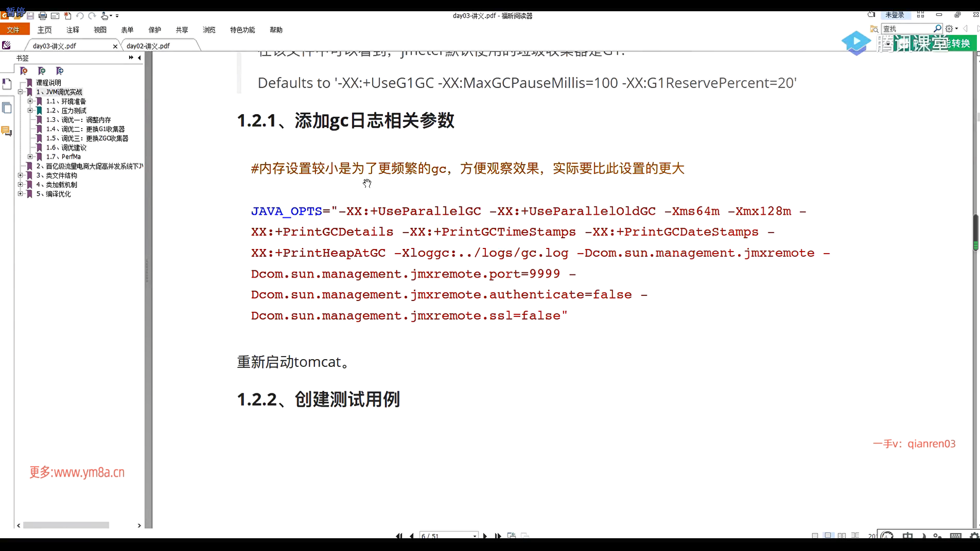
Task: Click the Print icon in quick toolbar
Action: pyautogui.click(x=43, y=16)
